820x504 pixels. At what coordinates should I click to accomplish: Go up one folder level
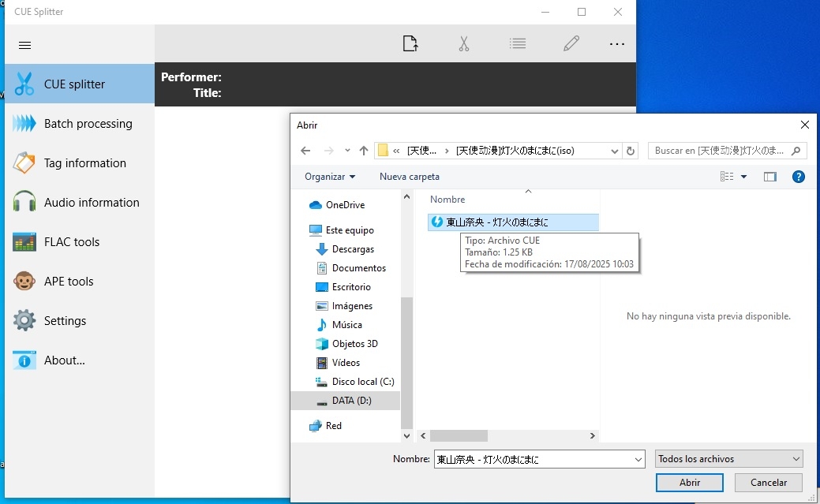364,151
